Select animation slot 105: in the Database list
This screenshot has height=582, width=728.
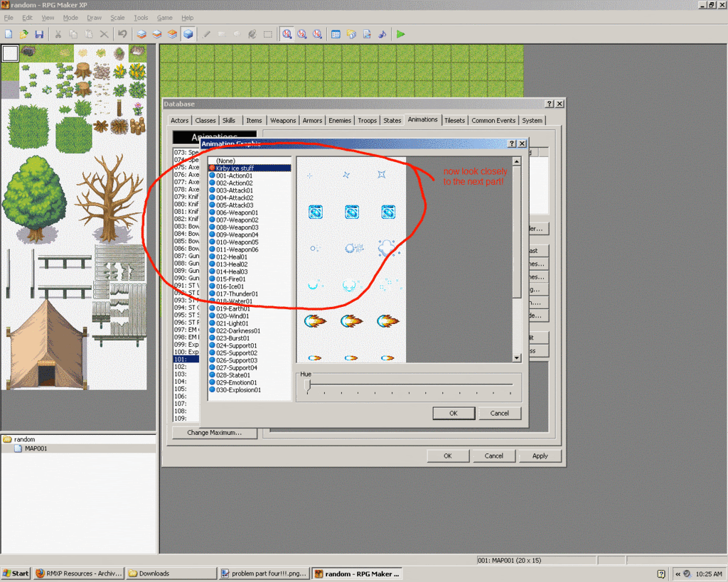pyautogui.click(x=186, y=389)
